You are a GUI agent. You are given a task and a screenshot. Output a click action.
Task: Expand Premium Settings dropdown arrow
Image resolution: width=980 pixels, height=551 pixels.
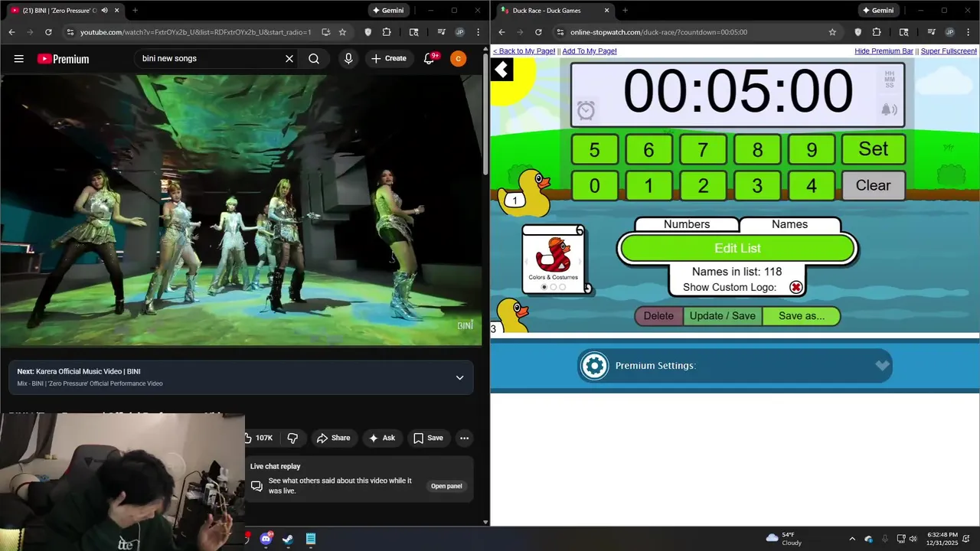[x=882, y=366]
